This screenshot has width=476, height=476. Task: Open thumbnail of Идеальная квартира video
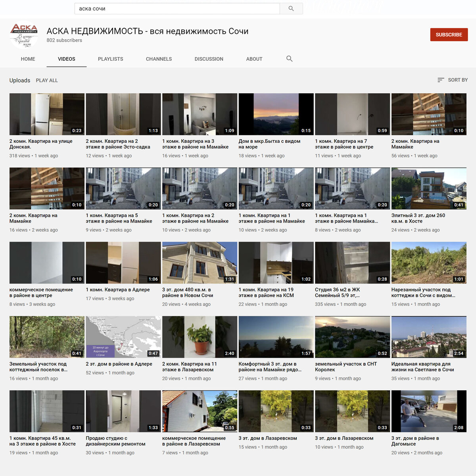(429, 337)
